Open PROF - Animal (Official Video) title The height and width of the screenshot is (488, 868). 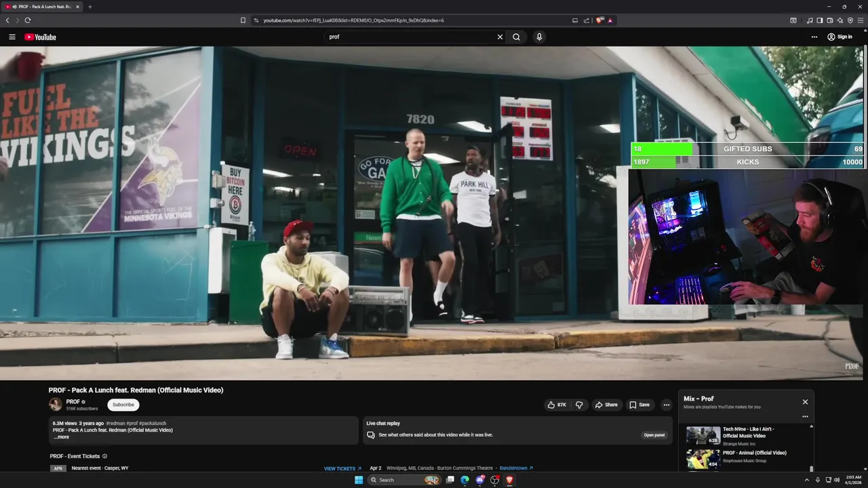pos(755,453)
